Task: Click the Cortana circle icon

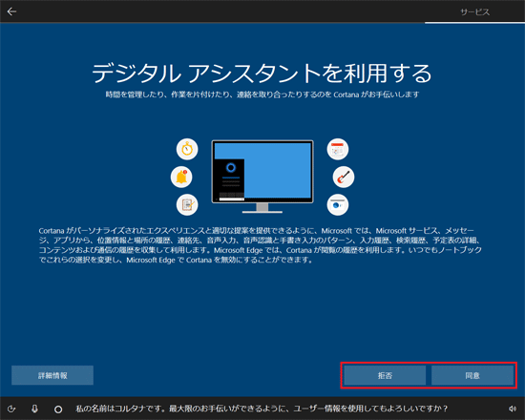Action: [58, 409]
